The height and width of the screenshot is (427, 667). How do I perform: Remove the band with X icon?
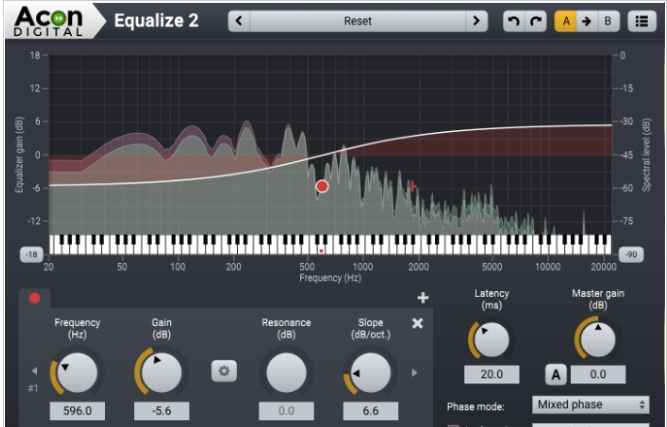pyautogui.click(x=418, y=323)
